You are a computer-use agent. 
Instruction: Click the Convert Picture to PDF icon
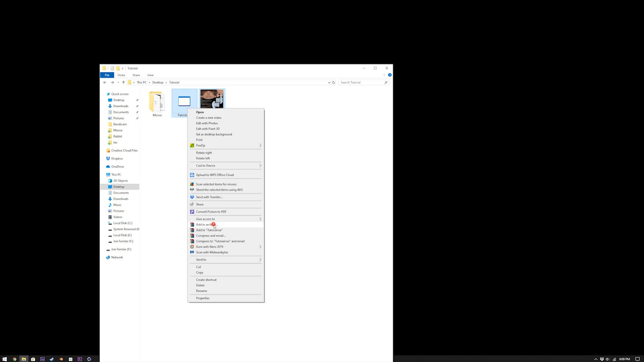pos(192,212)
